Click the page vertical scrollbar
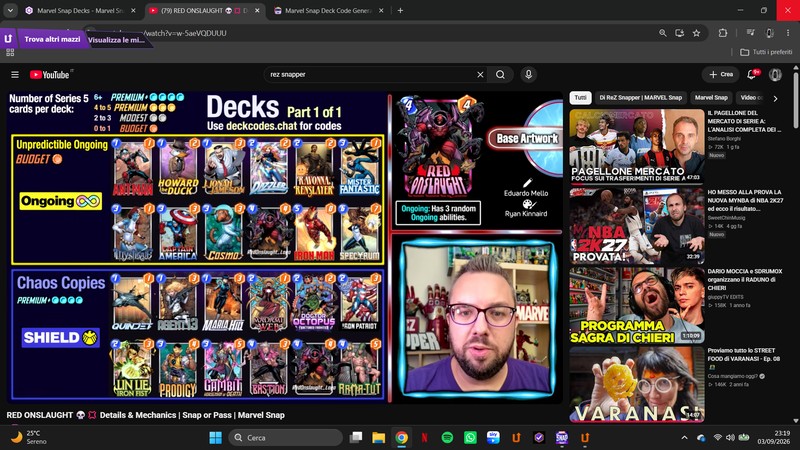The width and height of the screenshot is (800, 450). click(796, 99)
